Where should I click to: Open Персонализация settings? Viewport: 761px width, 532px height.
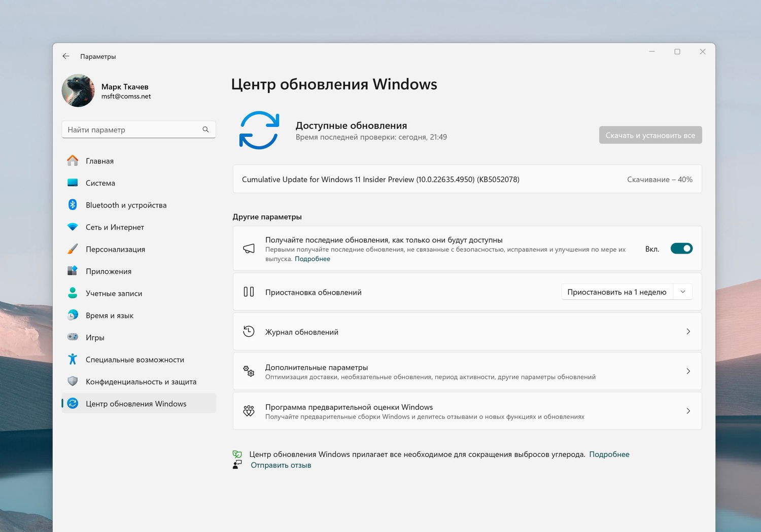pos(139,249)
